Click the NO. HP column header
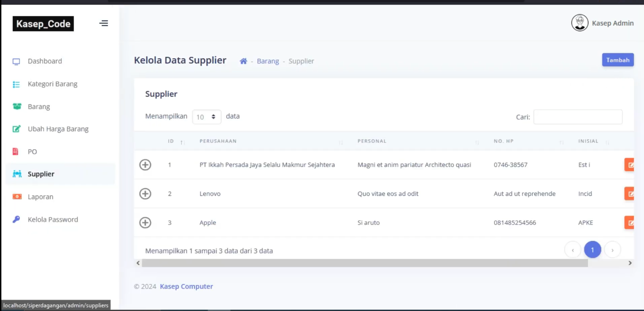Screen dimensions: 644x311 (x=503, y=141)
